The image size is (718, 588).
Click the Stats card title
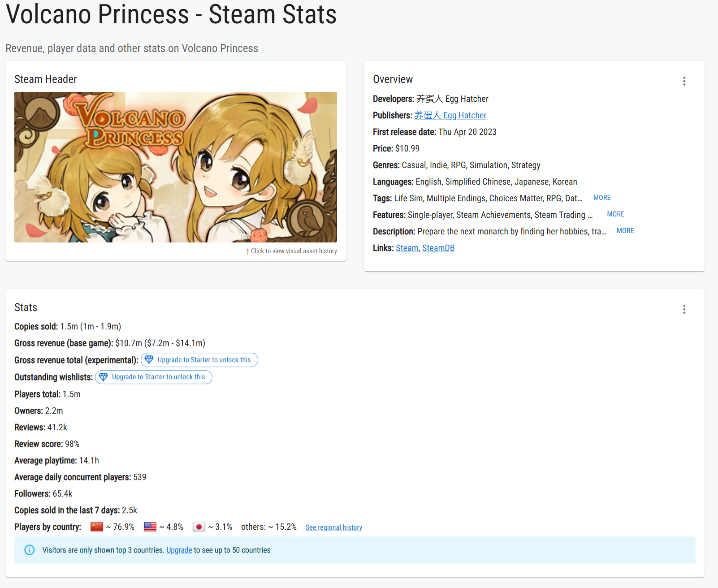[x=26, y=307]
